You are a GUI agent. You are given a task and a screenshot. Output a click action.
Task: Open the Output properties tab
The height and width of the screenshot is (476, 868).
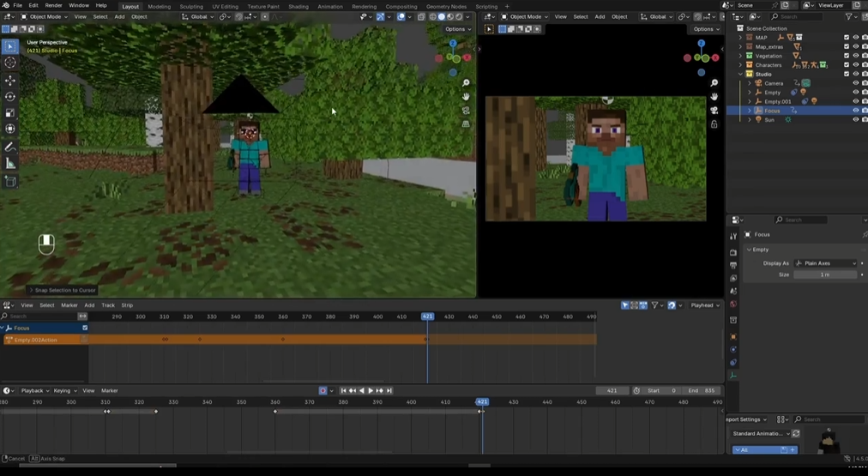[733, 265]
